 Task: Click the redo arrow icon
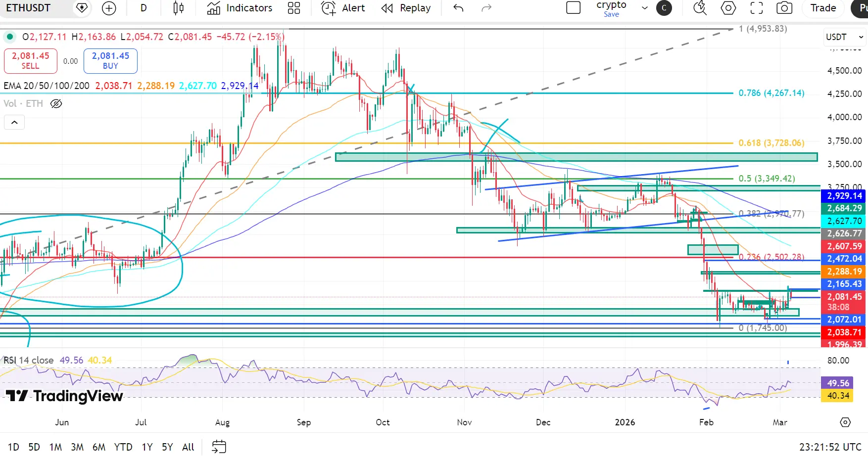click(486, 8)
